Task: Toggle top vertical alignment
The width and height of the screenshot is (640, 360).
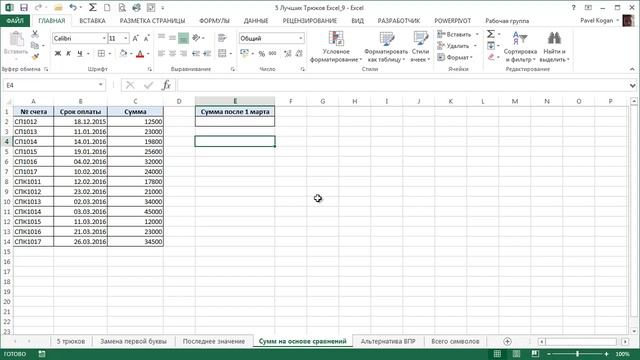Action: tap(161, 38)
